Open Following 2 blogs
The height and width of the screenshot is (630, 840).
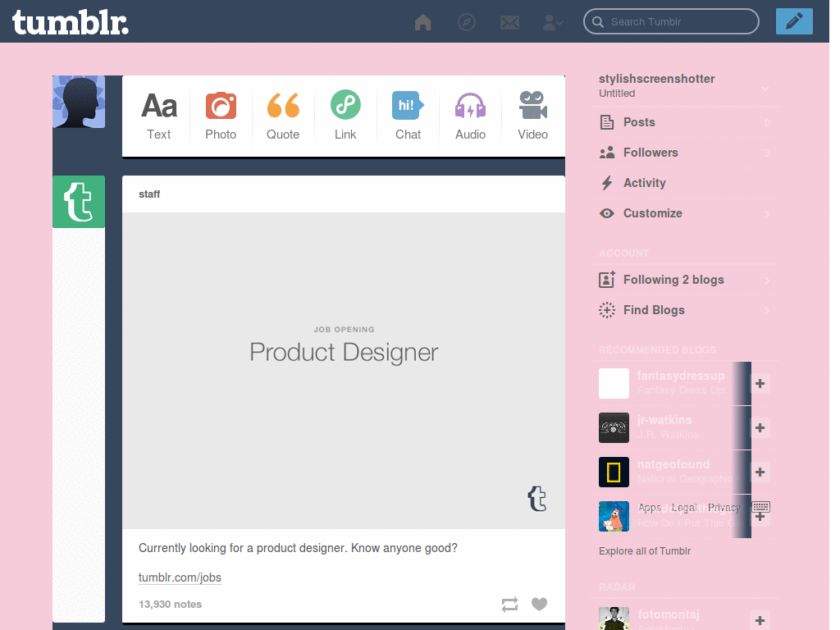(685, 280)
